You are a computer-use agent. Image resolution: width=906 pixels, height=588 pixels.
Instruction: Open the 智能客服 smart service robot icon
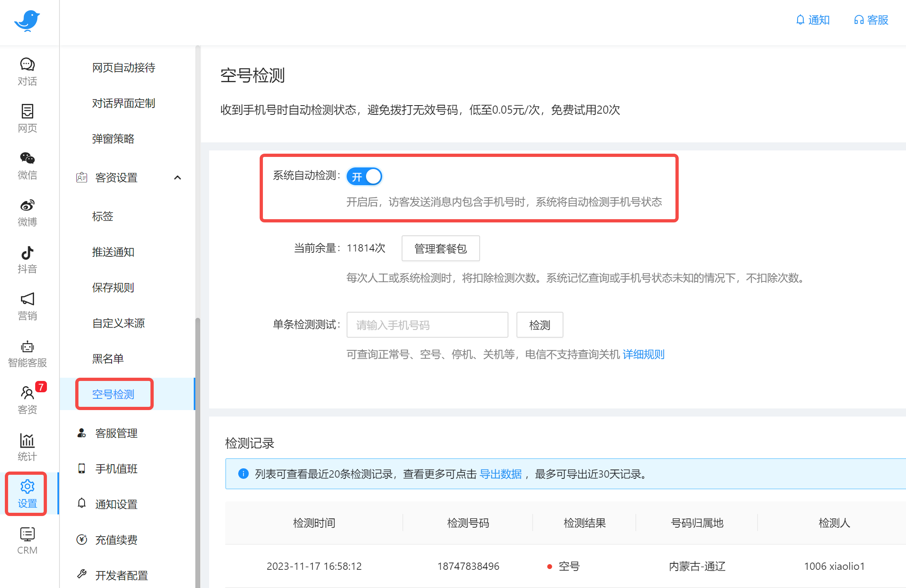pos(27,353)
